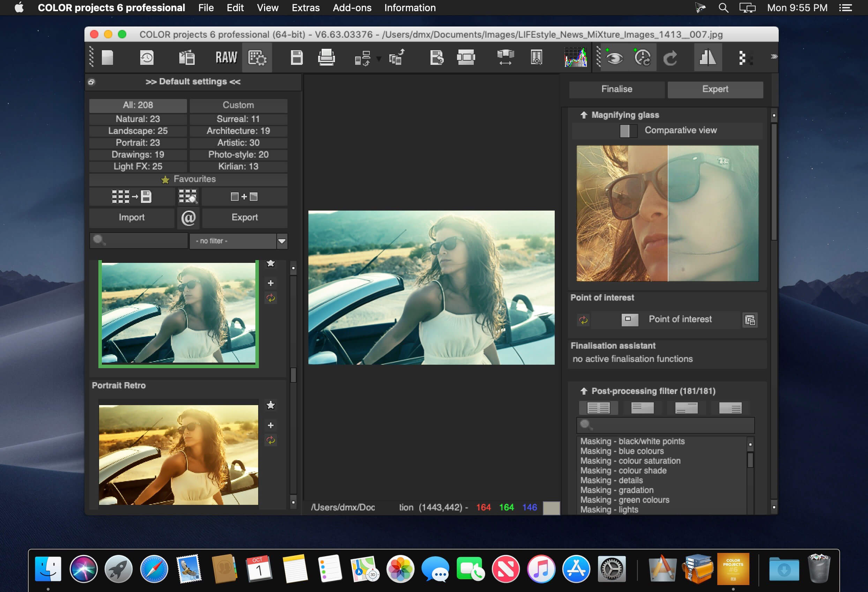The height and width of the screenshot is (592, 868).
Task: Show Favourites presets
Action: tap(188, 180)
